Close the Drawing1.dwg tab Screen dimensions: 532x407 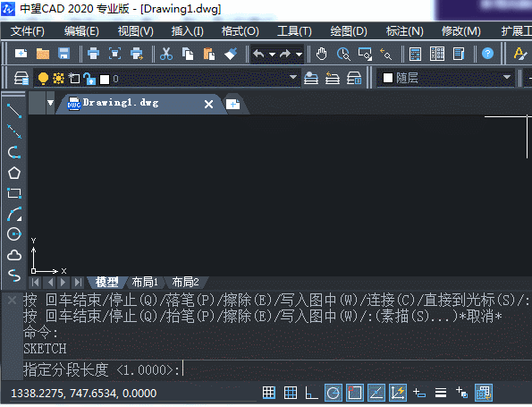click(x=208, y=105)
